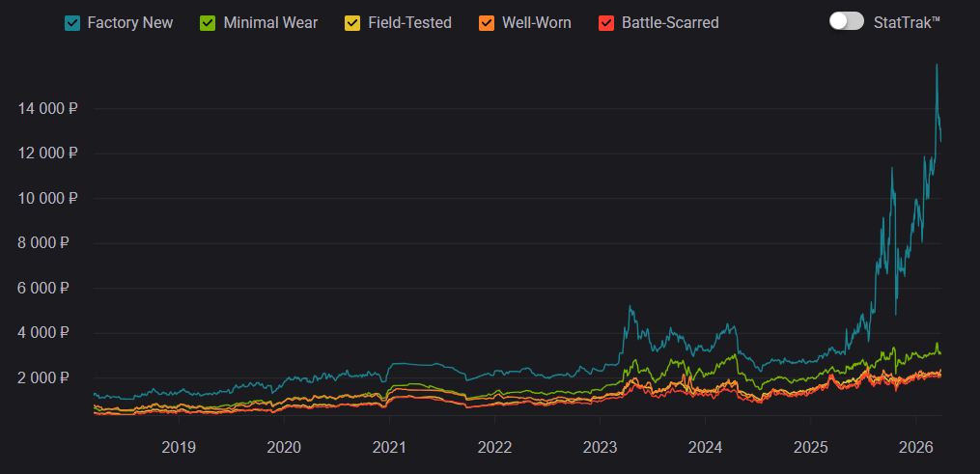This screenshot has height=474, width=980.
Task: Uncheck the Factory New checkbox
Action: point(72,22)
